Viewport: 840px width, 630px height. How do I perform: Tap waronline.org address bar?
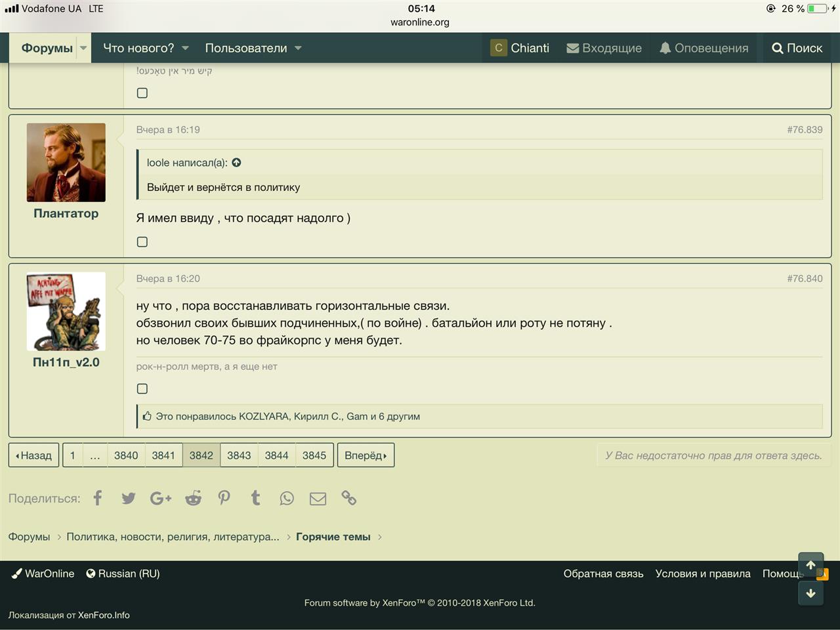click(420, 22)
